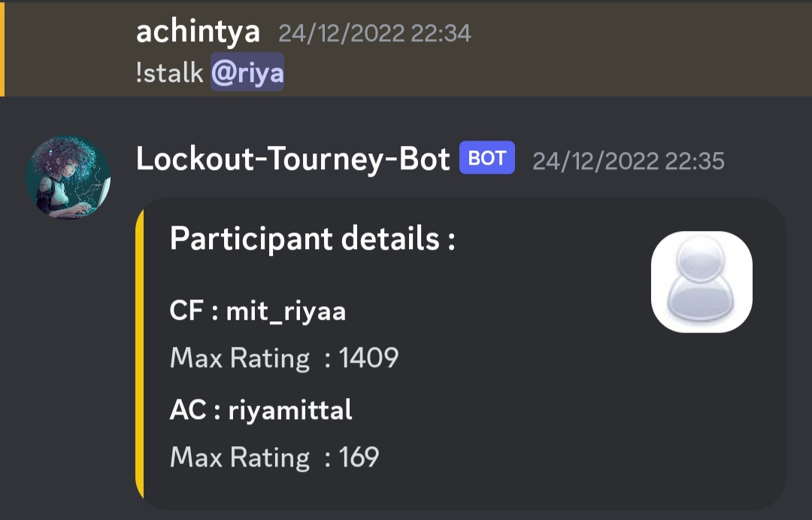The image size is (812, 520).
Task: Open achintya's profile via their username
Action: pos(196,33)
